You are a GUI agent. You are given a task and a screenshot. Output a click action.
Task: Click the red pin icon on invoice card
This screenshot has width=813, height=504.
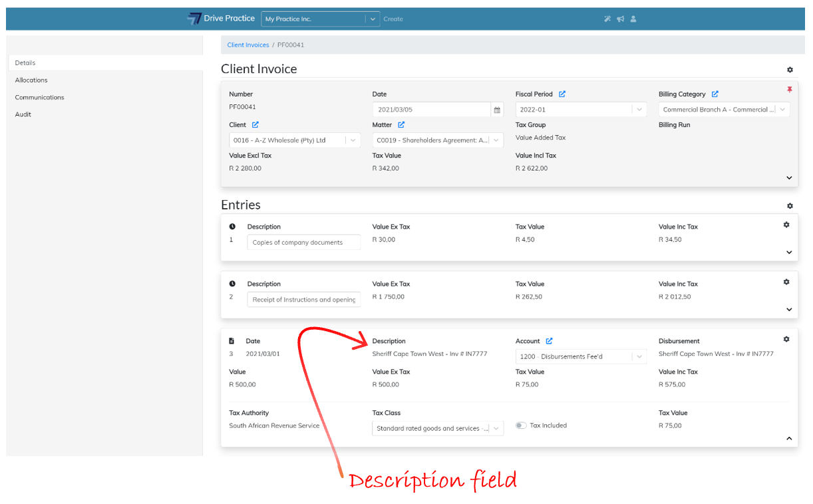pos(790,90)
